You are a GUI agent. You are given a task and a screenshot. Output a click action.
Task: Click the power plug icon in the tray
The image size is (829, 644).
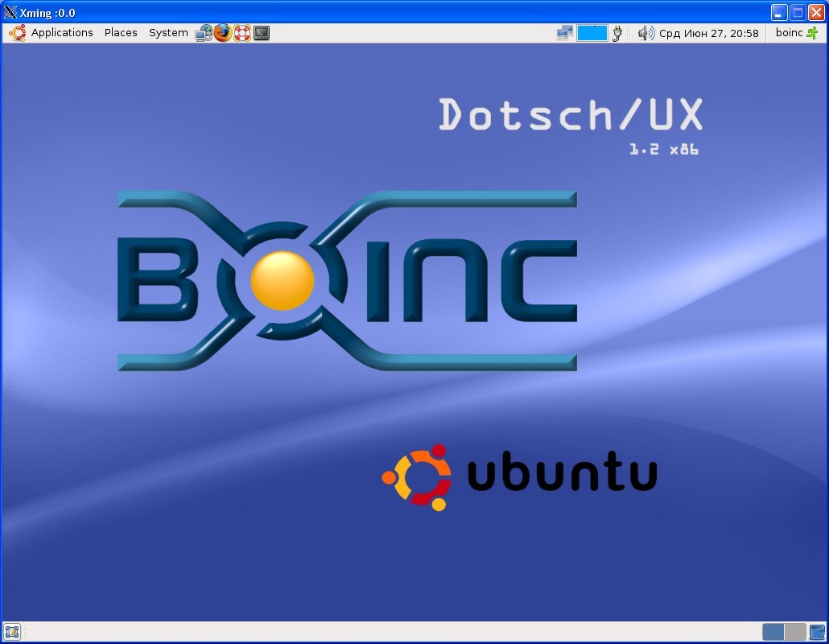(617, 32)
